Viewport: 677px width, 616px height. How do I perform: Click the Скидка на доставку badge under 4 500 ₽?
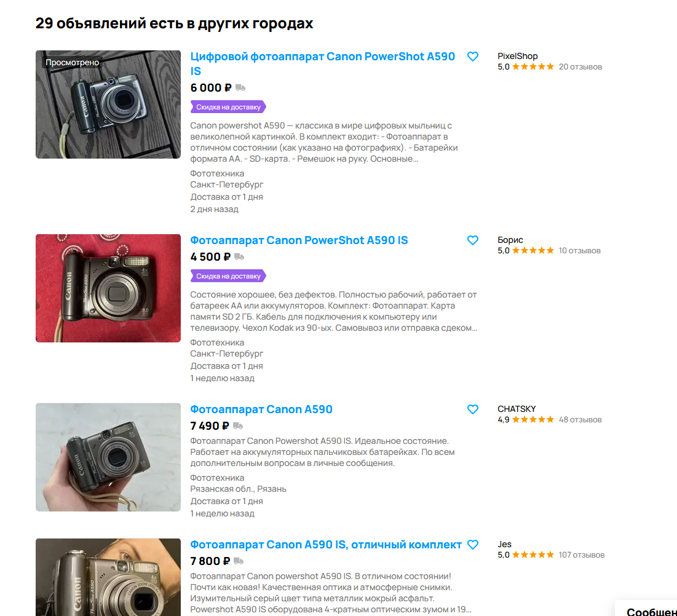pos(228,276)
